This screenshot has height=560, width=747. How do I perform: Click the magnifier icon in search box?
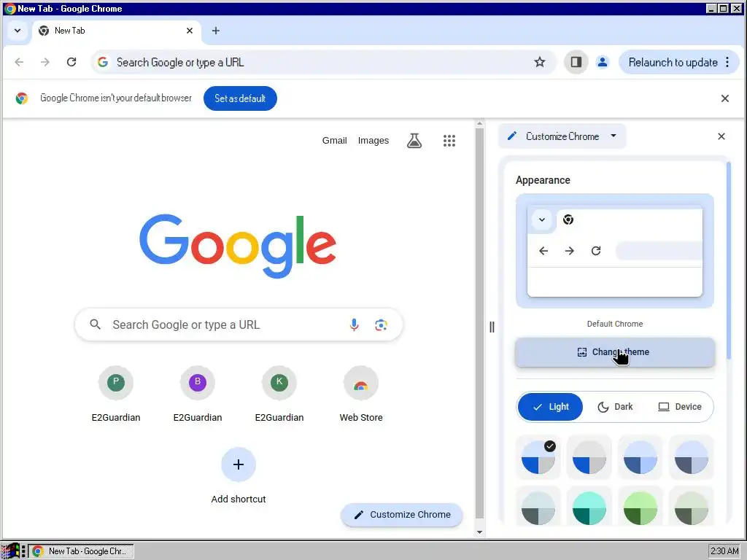coord(96,324)
